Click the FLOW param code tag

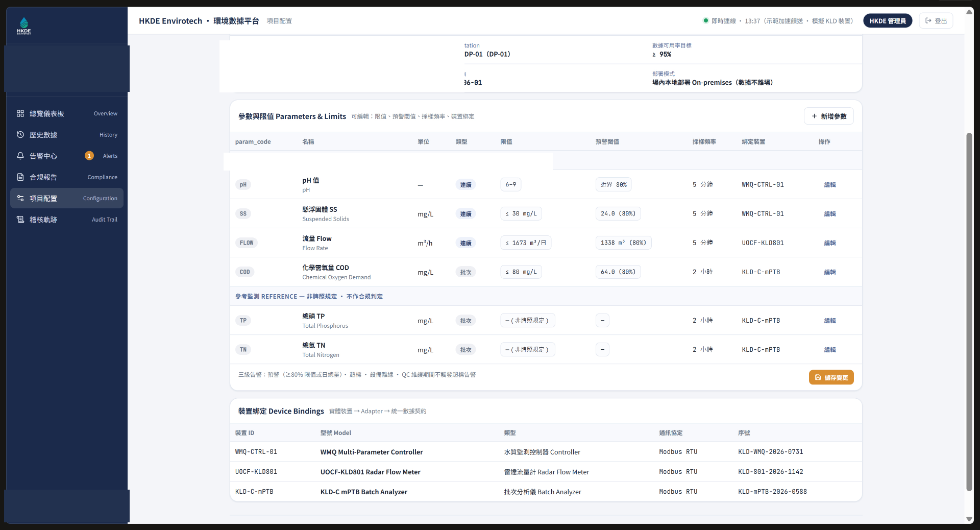pos(247,243)
